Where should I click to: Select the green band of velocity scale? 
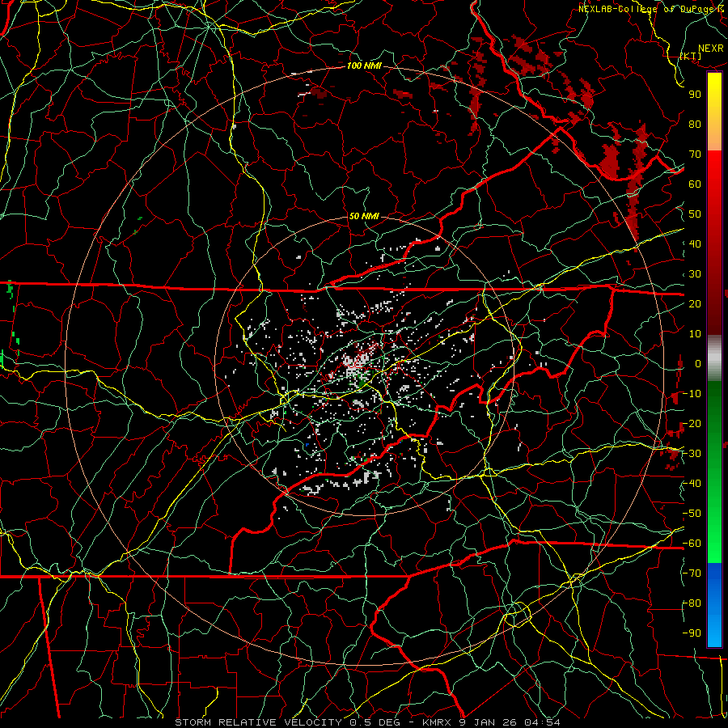coord(714,472)
